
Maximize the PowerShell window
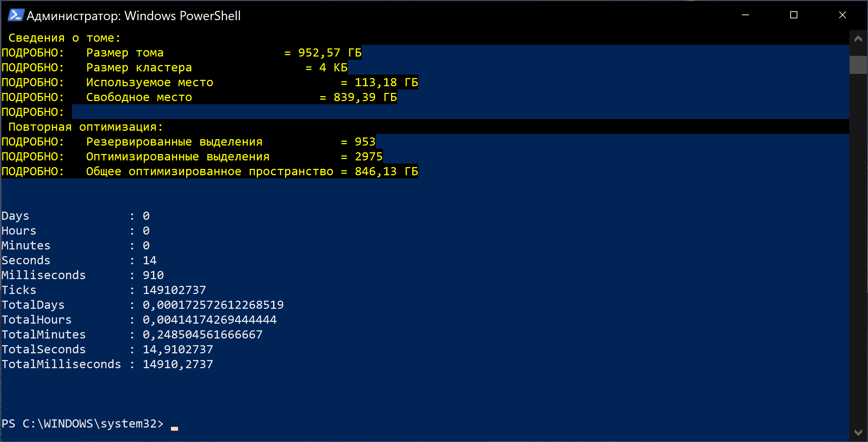tap(794, 15)
